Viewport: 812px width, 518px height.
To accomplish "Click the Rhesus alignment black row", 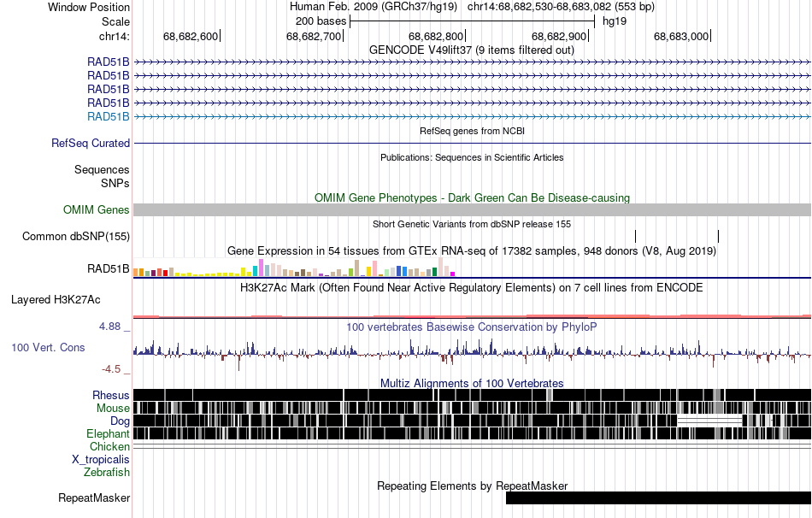I will (x=473, y=395).
